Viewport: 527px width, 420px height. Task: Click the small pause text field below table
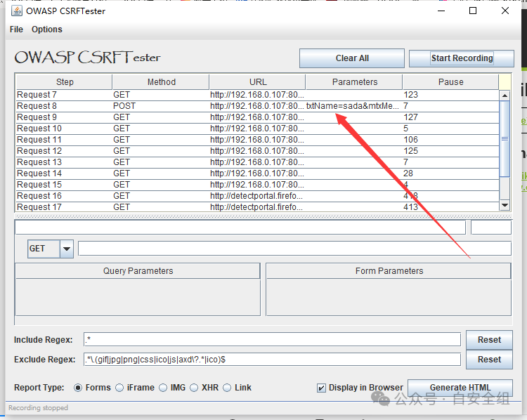(491, 228)
